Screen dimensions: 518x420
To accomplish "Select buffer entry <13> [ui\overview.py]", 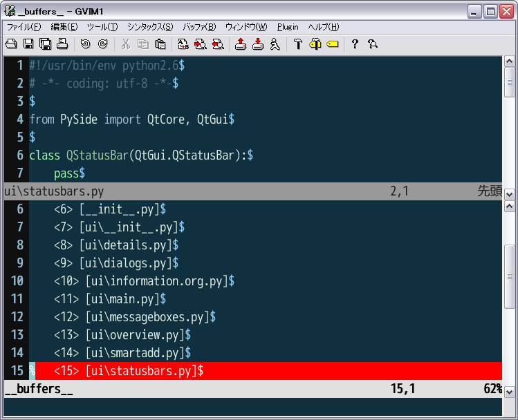I will coord(122,335).
